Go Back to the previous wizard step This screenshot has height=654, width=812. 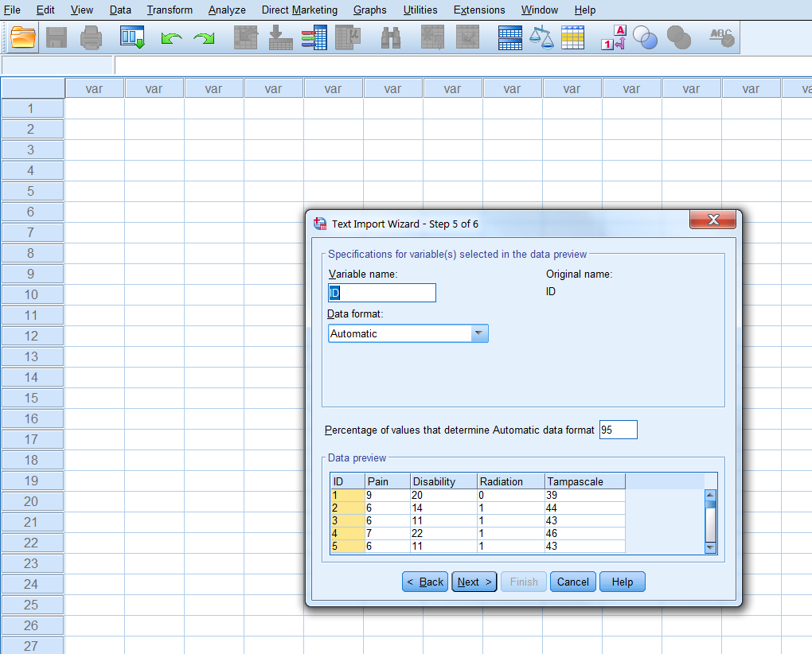coord(425,582)
